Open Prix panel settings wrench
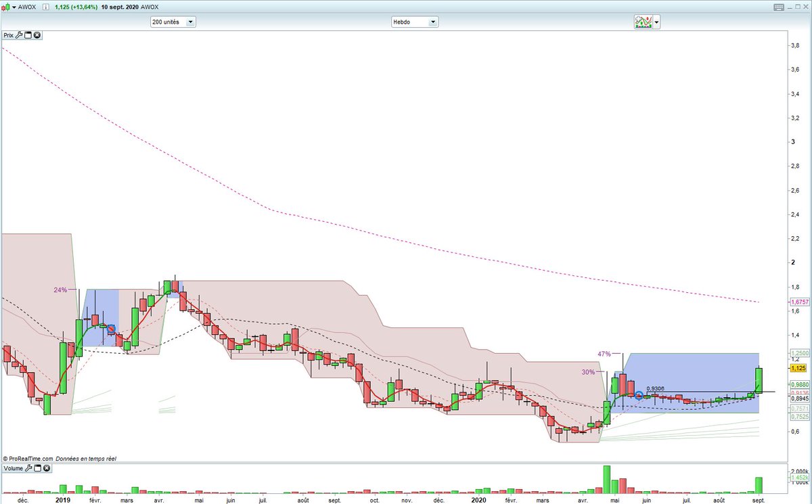This screenshot has height=504, width=812. pos(20,35)
